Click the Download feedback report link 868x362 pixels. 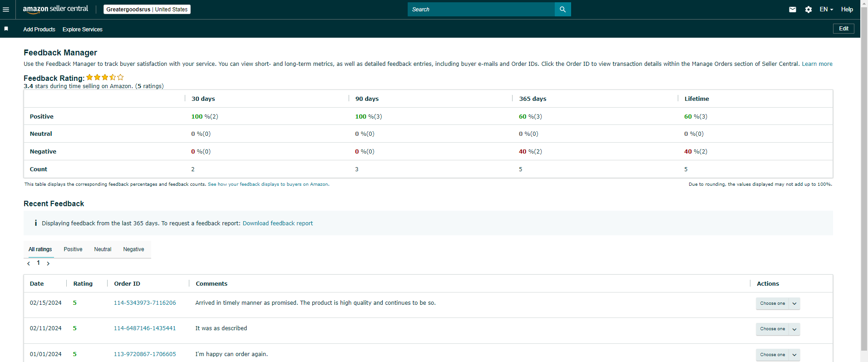(x=278, y=223)
